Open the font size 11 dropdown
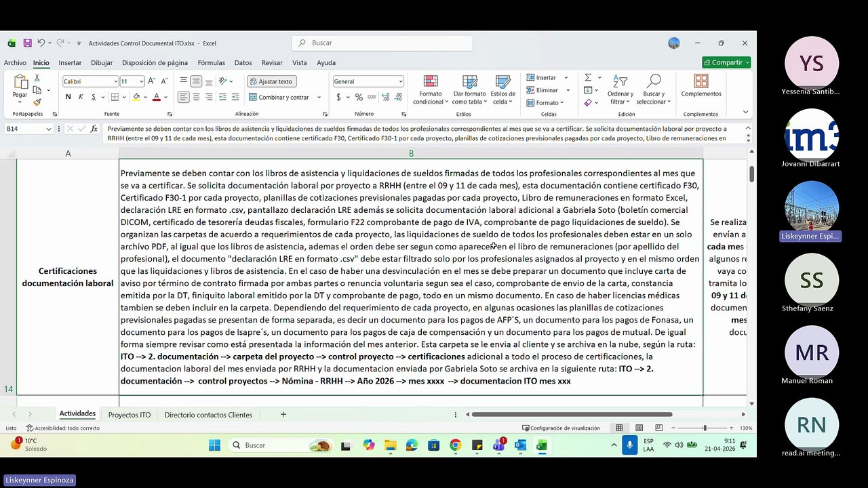The width and height of the screenshot is (868, 488). 141,81
